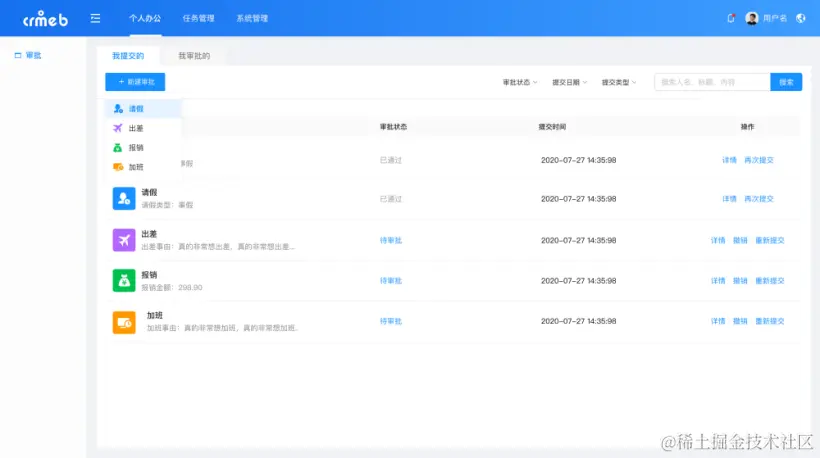
Task: Expand the 审批状态 filter dropdown
Action: pyautogui.click(x=520, y=82)
